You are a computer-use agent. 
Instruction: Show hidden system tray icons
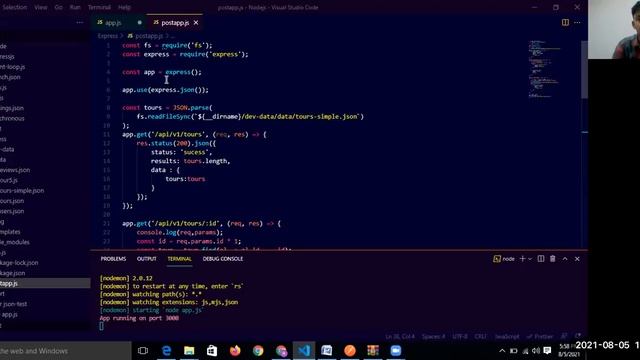point(502,351)
